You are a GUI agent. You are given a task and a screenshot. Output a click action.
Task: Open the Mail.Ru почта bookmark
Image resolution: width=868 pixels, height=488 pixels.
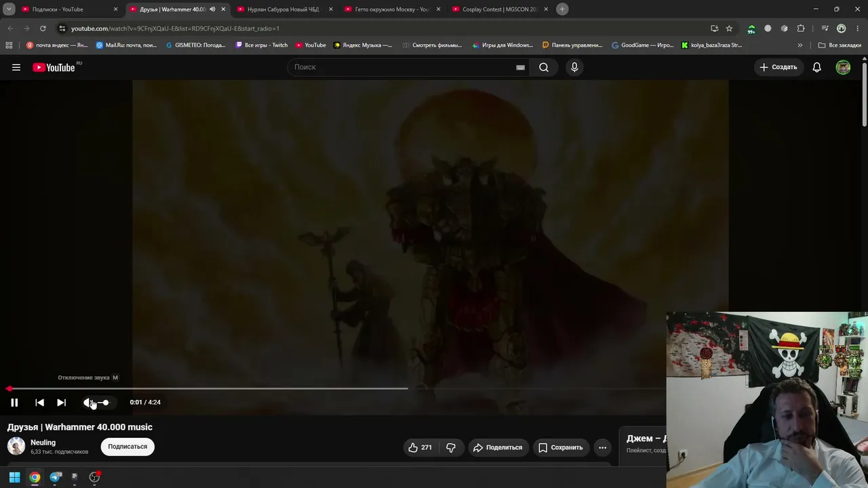click(x=126, y=45)
